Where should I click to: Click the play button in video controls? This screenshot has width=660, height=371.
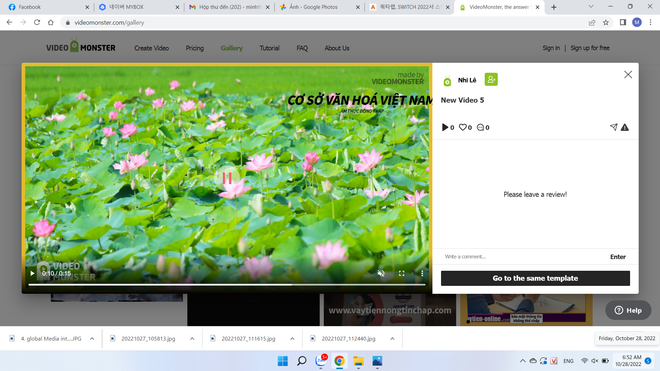tap(32, 273)
